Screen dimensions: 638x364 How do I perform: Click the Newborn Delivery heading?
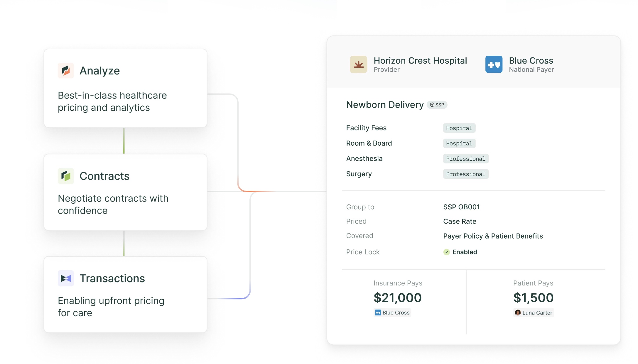click(385, 105)
